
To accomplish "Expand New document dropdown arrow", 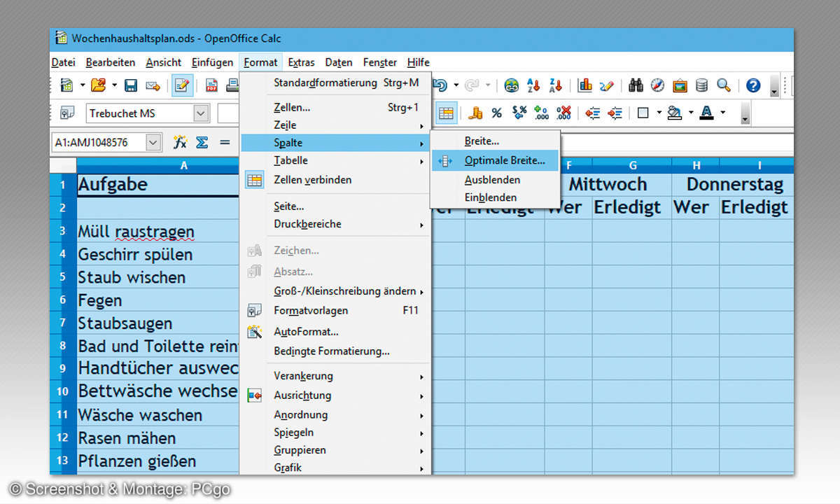I will point(82,85).
